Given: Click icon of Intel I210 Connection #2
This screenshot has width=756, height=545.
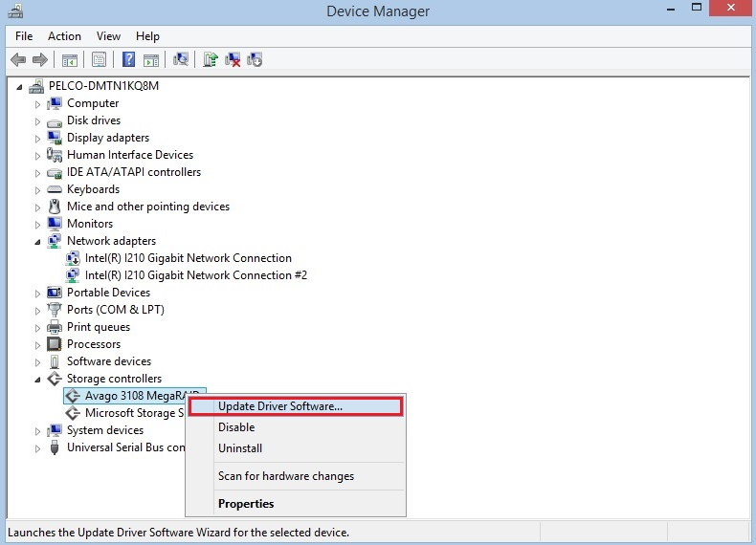Looking at the screenshot, I should pos(73,275).
